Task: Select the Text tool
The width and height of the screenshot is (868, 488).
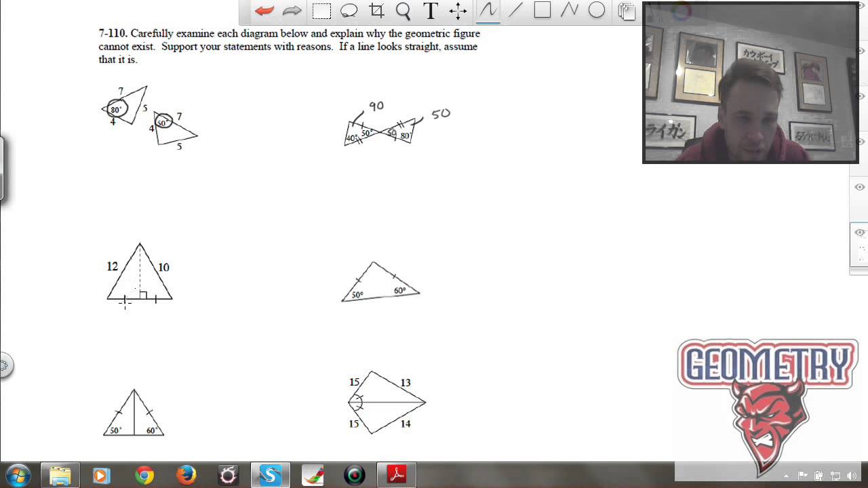Action: [430, 10]
